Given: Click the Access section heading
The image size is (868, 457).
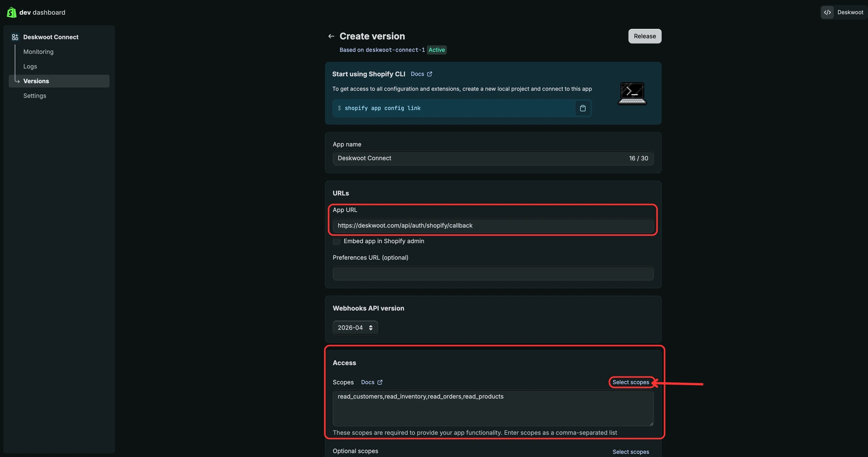Looking at the screenshot, I should pyautogui.click(x=344, y=363).
